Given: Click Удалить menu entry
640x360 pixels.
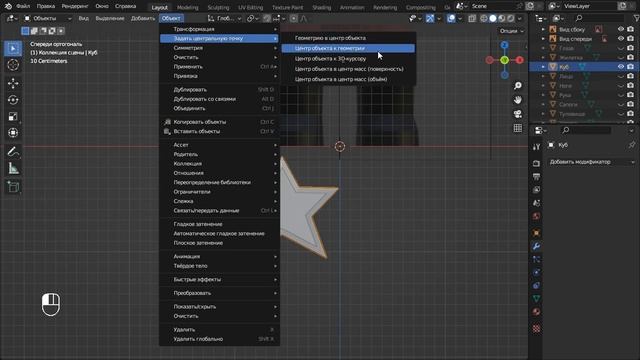Looking at the screenshot, I should (219, 329).
